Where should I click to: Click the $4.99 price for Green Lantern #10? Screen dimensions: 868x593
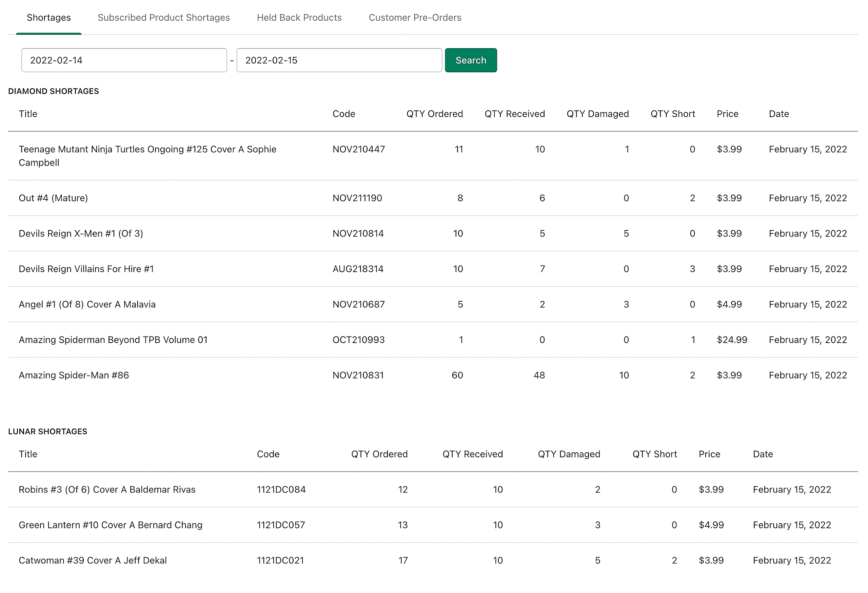tap(711, 525)
